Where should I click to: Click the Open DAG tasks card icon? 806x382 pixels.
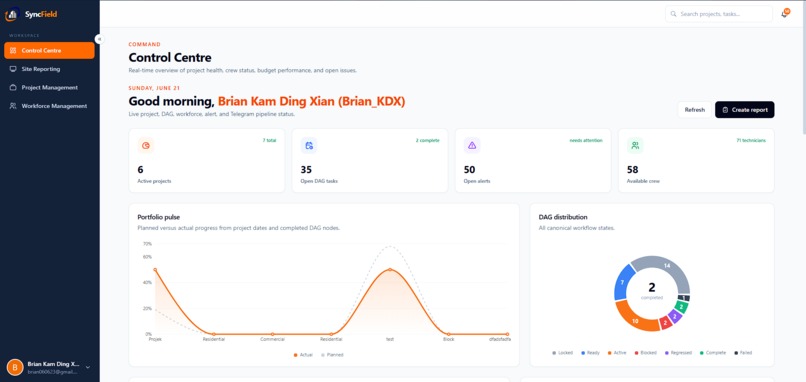point(309,145)
